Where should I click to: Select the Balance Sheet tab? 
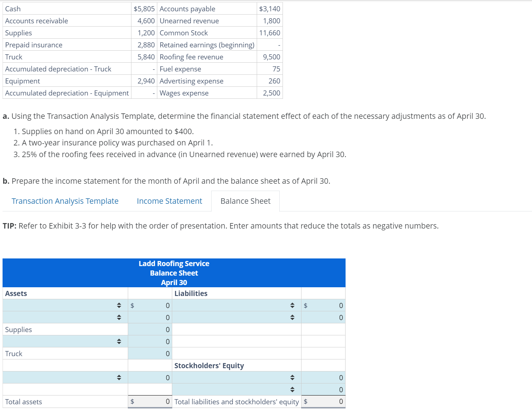[245, 201]
